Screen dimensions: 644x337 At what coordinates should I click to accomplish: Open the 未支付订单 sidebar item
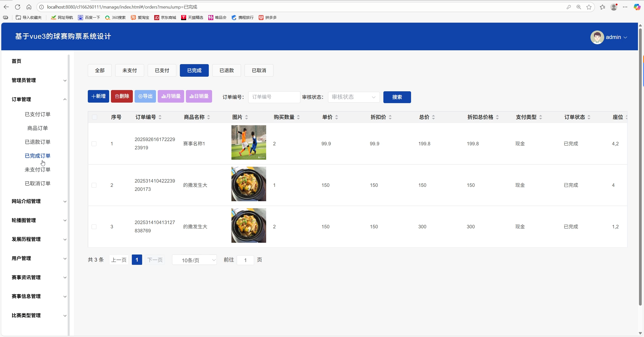pos(37,170)
